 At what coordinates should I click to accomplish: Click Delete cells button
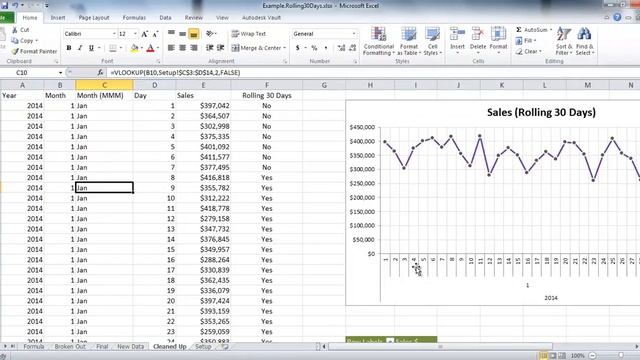click(478, 40)
